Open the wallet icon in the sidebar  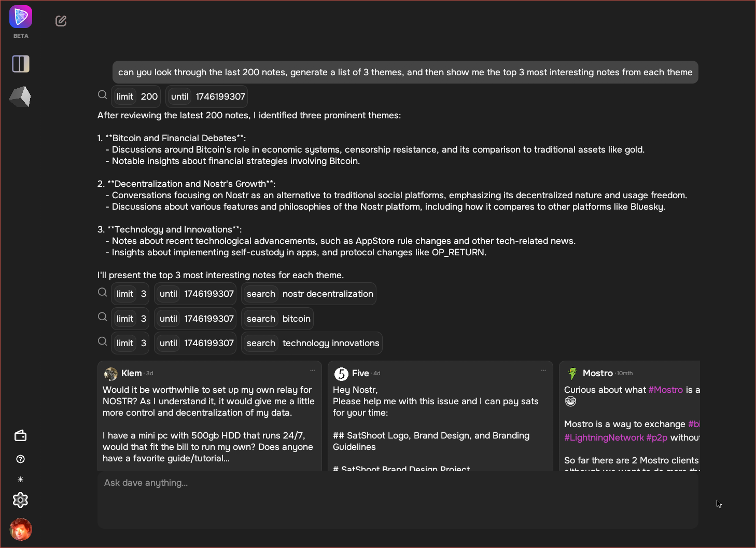(20, 435)
